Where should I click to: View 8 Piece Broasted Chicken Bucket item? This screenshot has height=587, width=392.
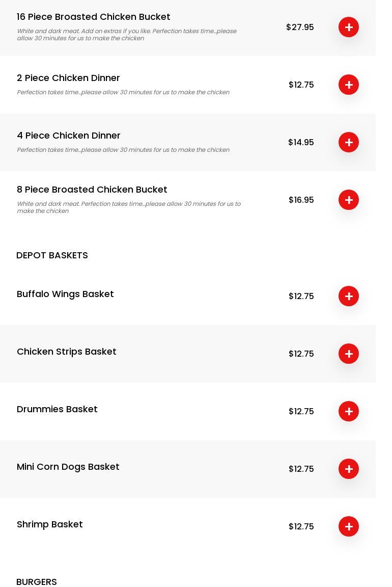click(92, 190)
